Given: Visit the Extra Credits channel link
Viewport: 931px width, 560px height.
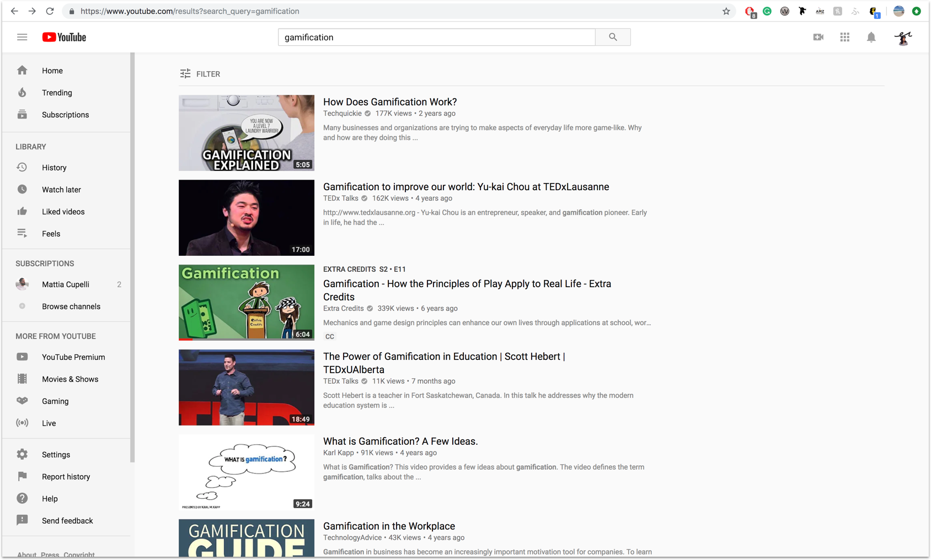Looking at the screenshot, I should (344, 309).
